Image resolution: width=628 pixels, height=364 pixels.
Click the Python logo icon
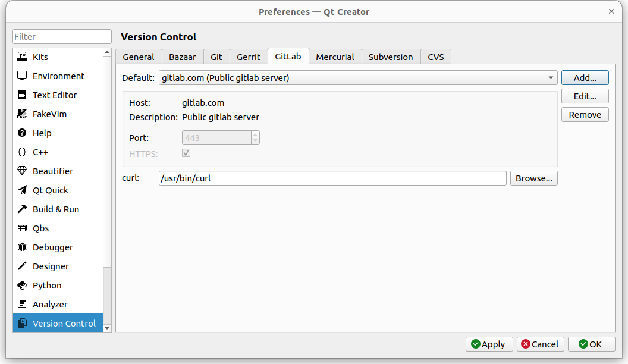click(x=22, y=285)
